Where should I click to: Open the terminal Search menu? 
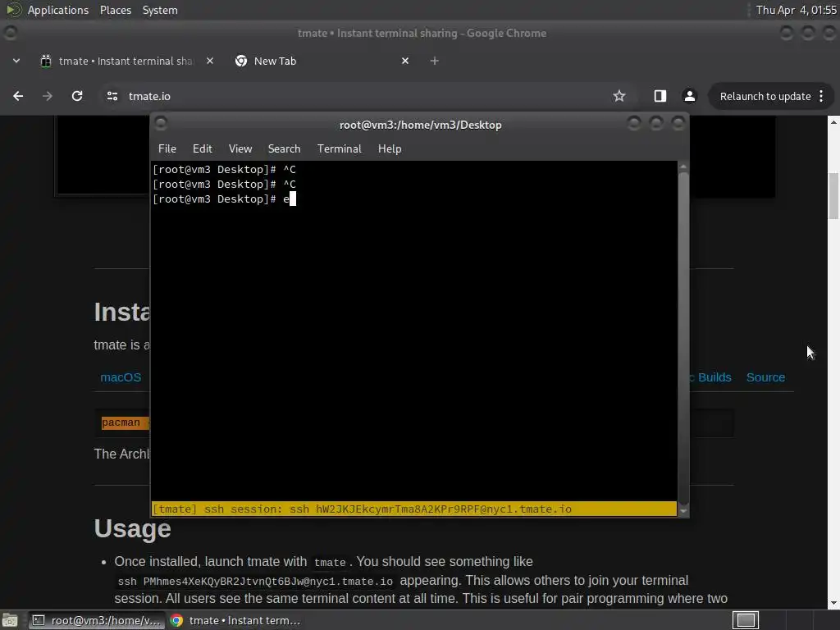(x=284, y=149)
